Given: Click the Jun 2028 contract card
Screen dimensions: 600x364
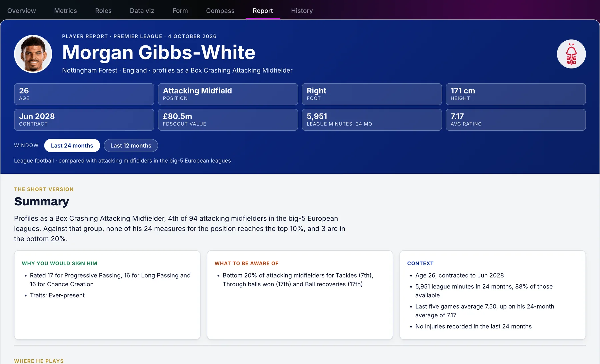Looking at the screenshot, I should pos(84,120).
